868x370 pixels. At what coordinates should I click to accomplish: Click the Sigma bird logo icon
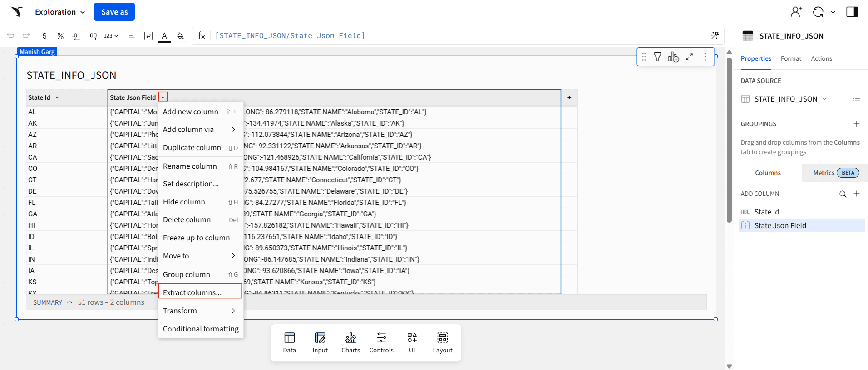click(x=17, y=12)
